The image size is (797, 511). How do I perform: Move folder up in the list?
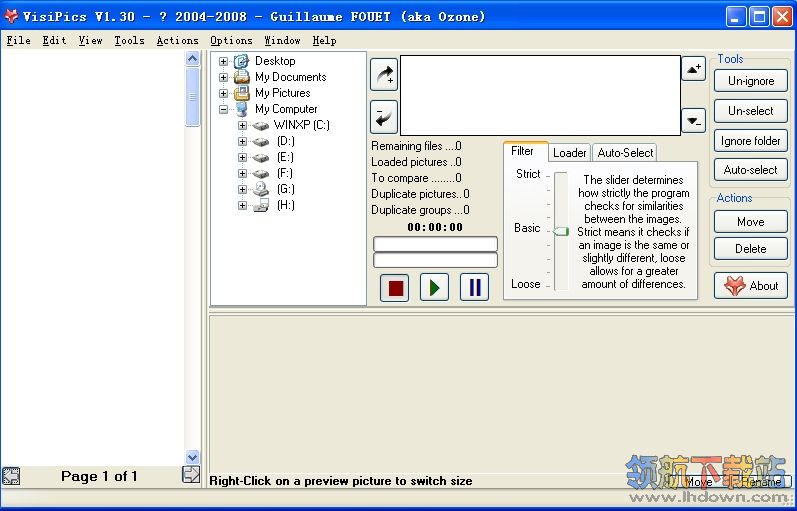693,69
